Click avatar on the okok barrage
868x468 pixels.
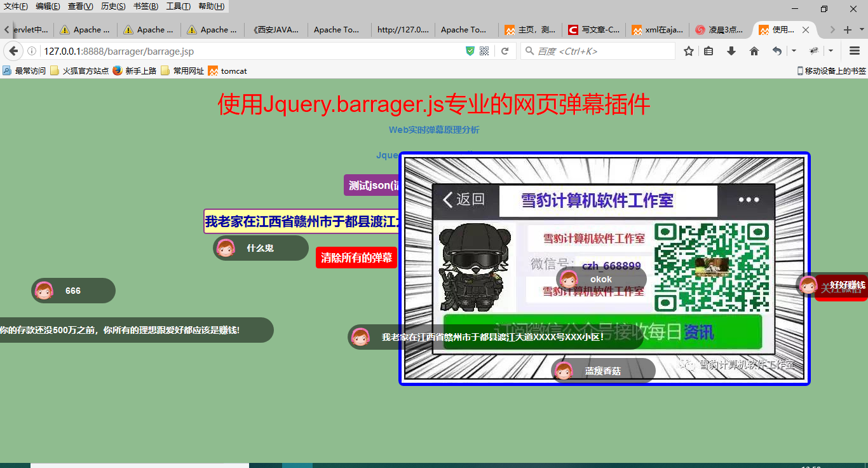(x=569, y=279)
